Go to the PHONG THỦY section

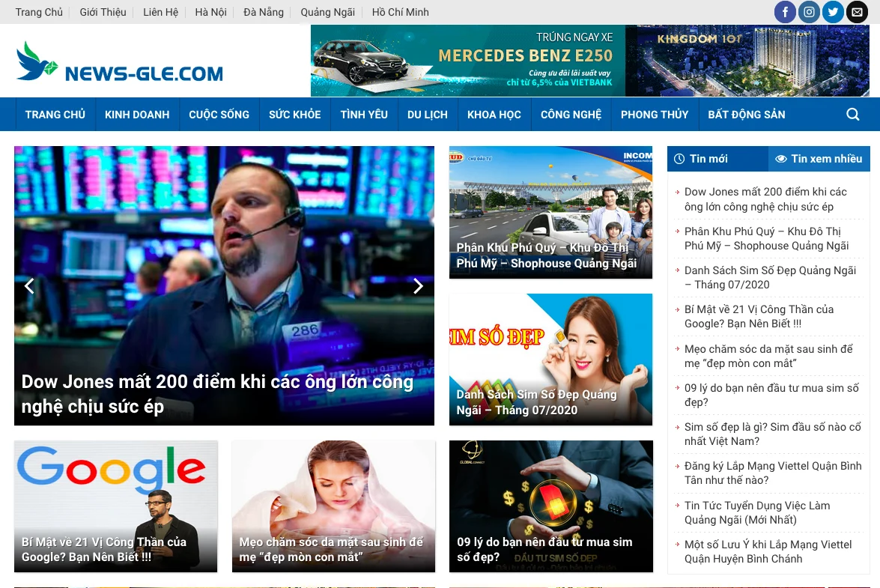[655, 115]
